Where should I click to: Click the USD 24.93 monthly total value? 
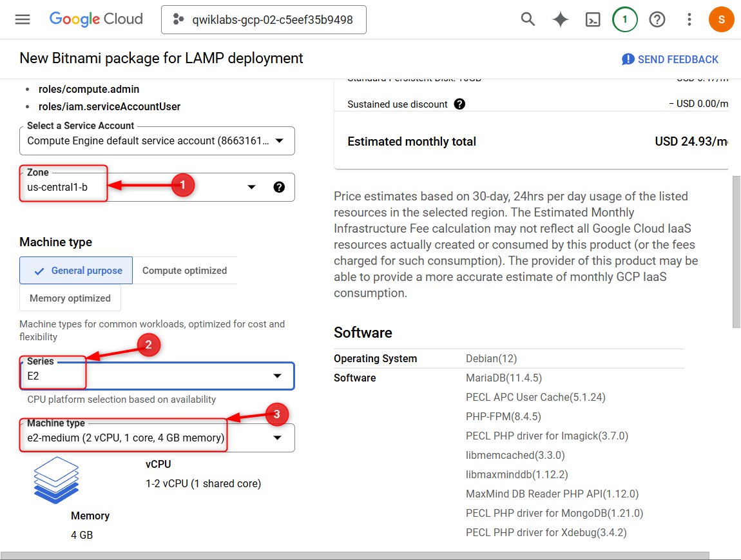coord(691,142)
